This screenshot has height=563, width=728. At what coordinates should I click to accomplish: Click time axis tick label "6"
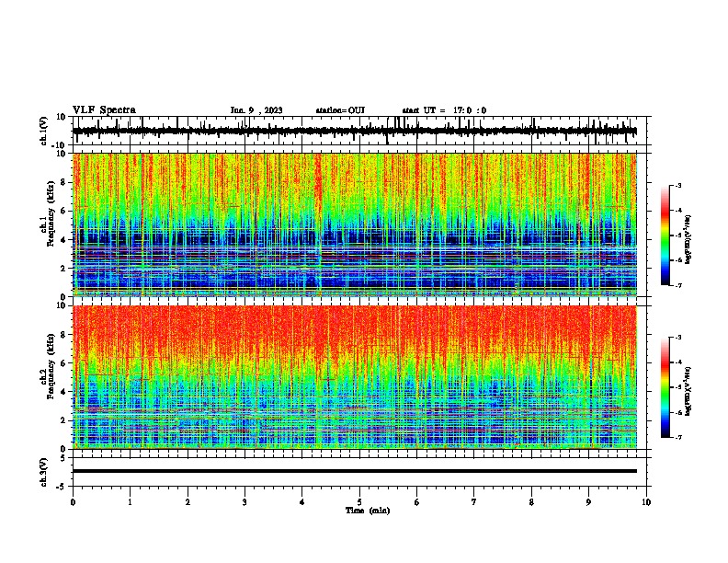click(417, 502)
